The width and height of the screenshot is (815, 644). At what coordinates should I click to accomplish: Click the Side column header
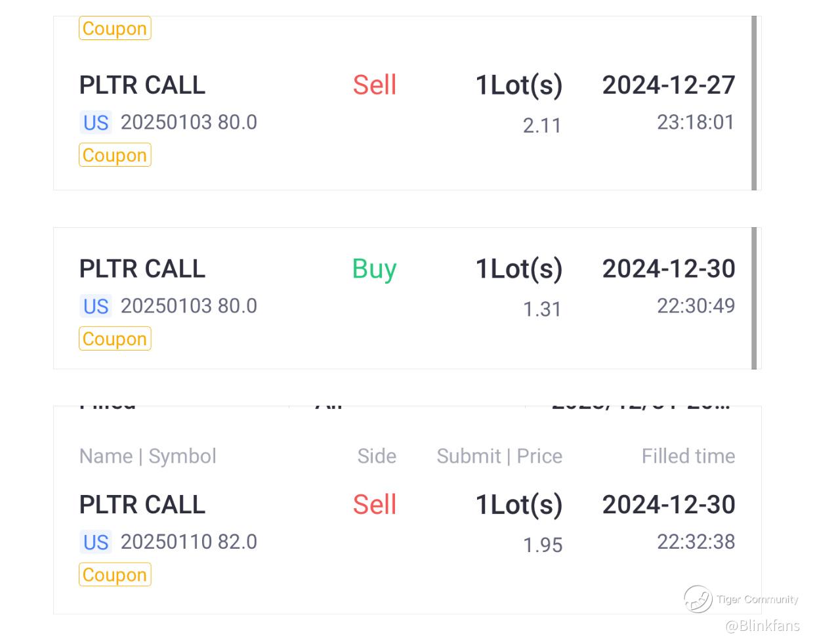[x=377, y=456]
